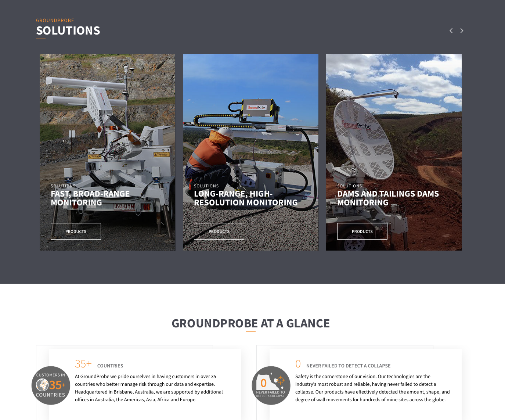Open Products for Dams and Tailings Monitoring
Image resolution: width=505 pixels, height=420 pixels.
pyautogui.click(x=362, y=231)
